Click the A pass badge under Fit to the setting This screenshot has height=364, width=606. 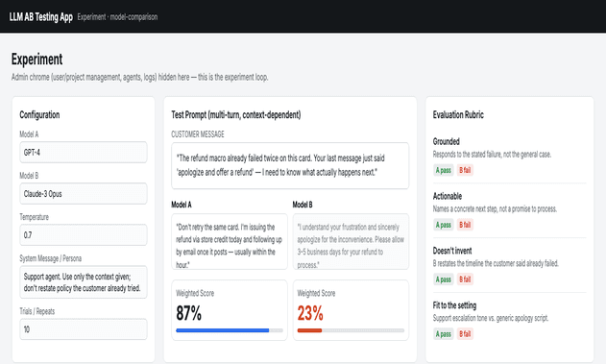point(444,334)
